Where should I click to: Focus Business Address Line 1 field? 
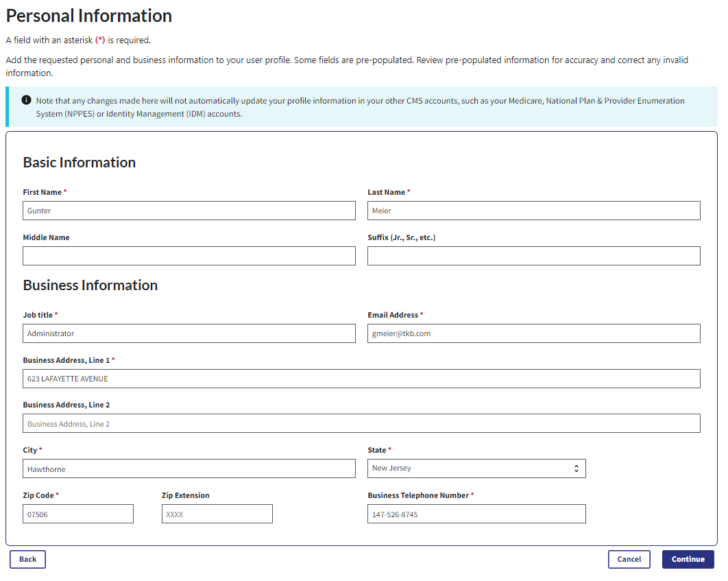click(x=361, y=379)
